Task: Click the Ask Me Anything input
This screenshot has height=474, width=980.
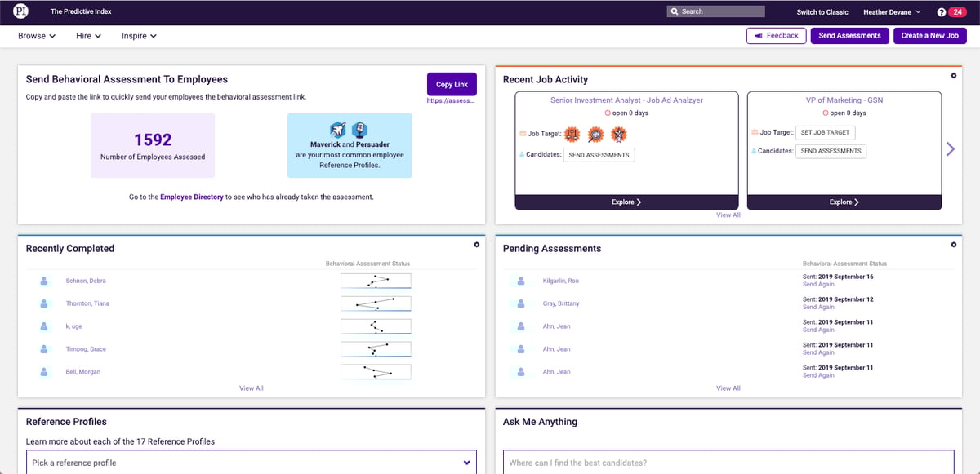Action: tap(728, 463)
